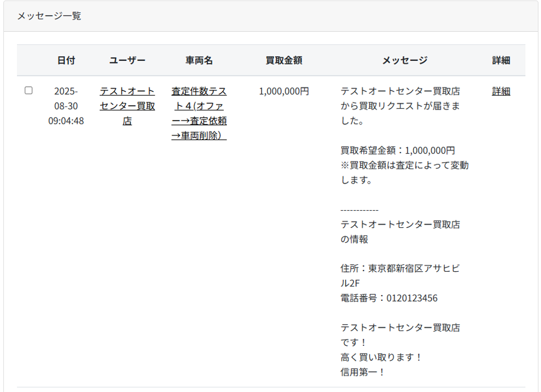This screenshot has width=541, height=392.
Task: Click the 1,000,000円 amount in 買取金額 column
Action: click(x=284, y=91)
